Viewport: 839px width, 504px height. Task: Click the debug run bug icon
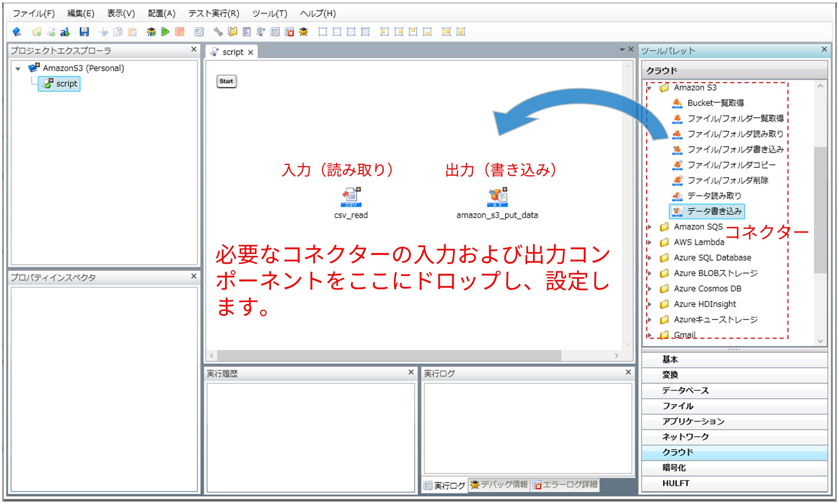point(151,32)
